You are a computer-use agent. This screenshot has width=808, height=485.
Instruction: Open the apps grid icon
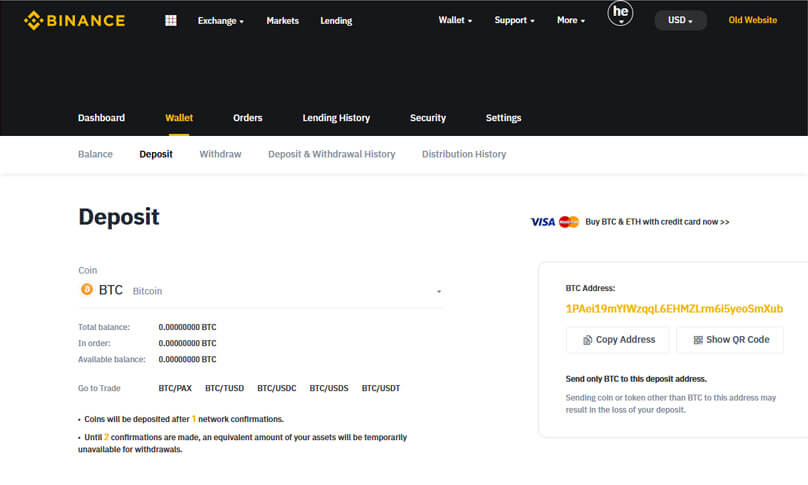[x=171, y=21]
